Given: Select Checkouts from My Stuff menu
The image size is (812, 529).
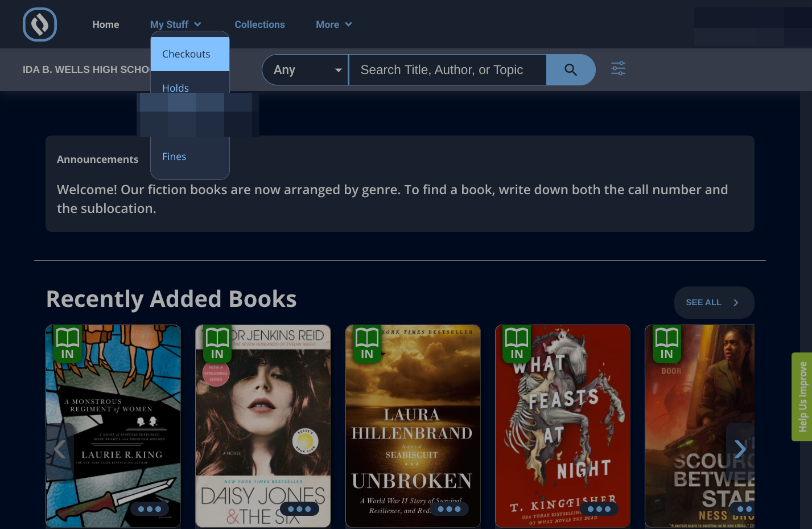Looking at the screenshot, I should coord(190,54).
